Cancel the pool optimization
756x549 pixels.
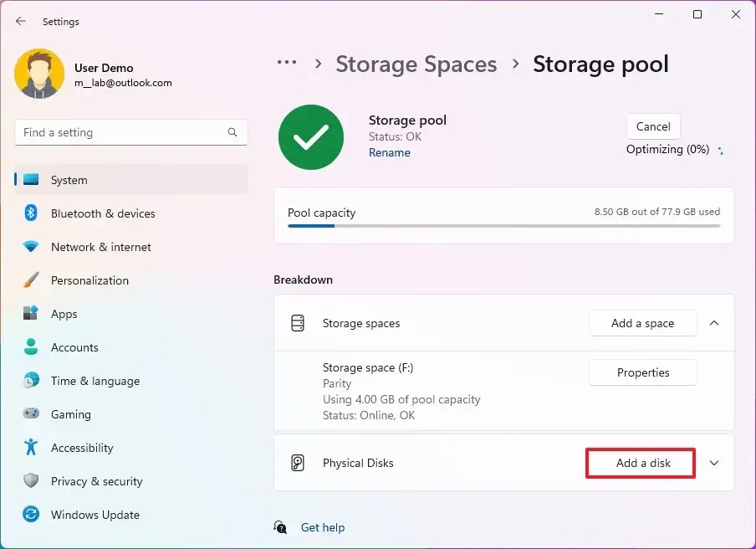click(653, 126)
